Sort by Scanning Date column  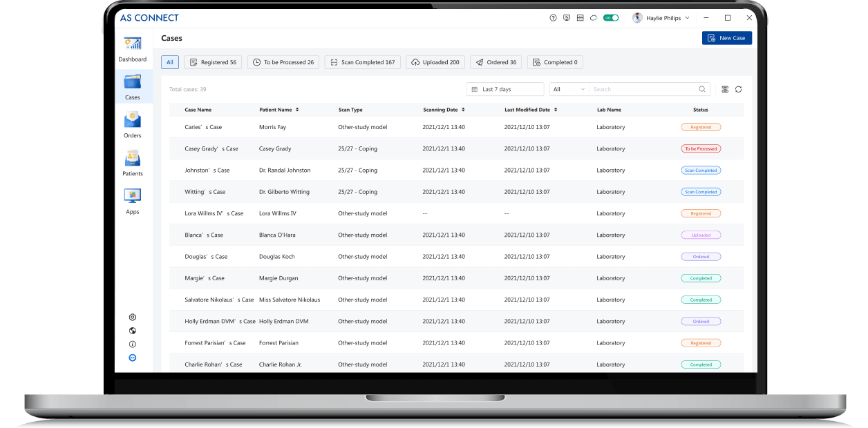tap(463, 110)
